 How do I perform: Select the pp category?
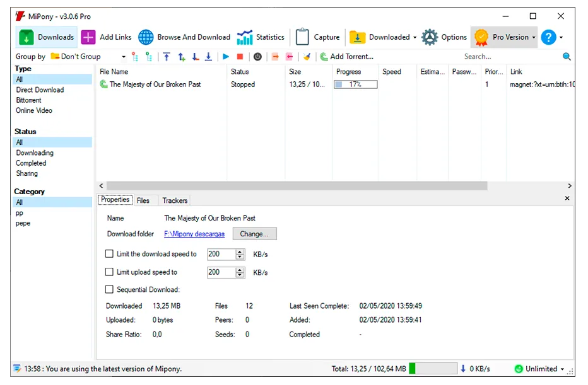[19, 213]
